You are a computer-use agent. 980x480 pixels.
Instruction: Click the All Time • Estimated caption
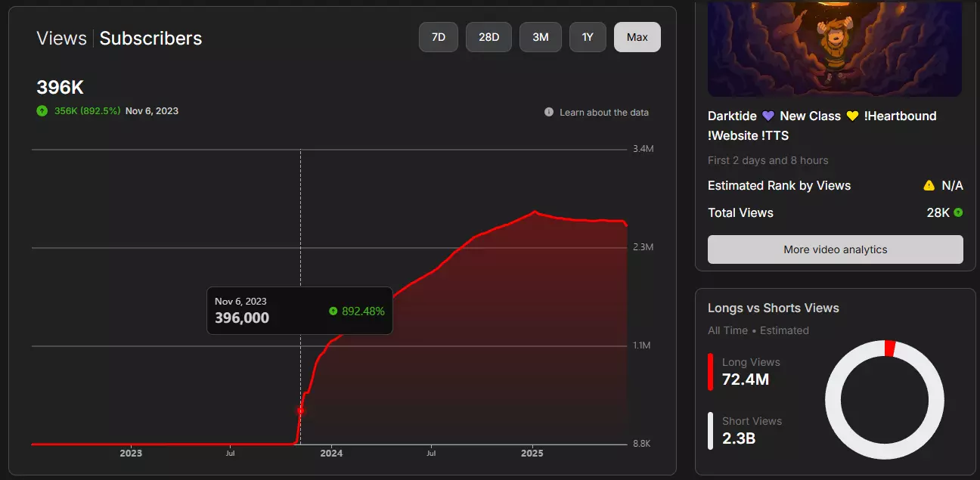(758, 330)
